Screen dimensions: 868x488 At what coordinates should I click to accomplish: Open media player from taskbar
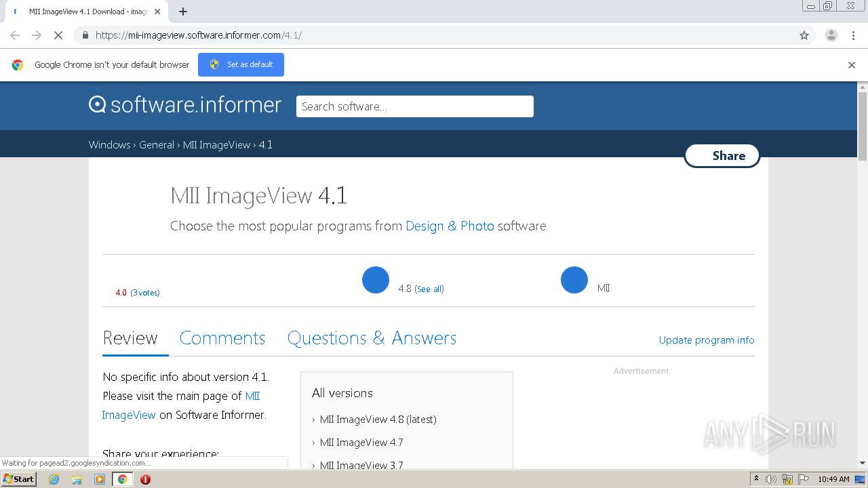tap(100, 479)
